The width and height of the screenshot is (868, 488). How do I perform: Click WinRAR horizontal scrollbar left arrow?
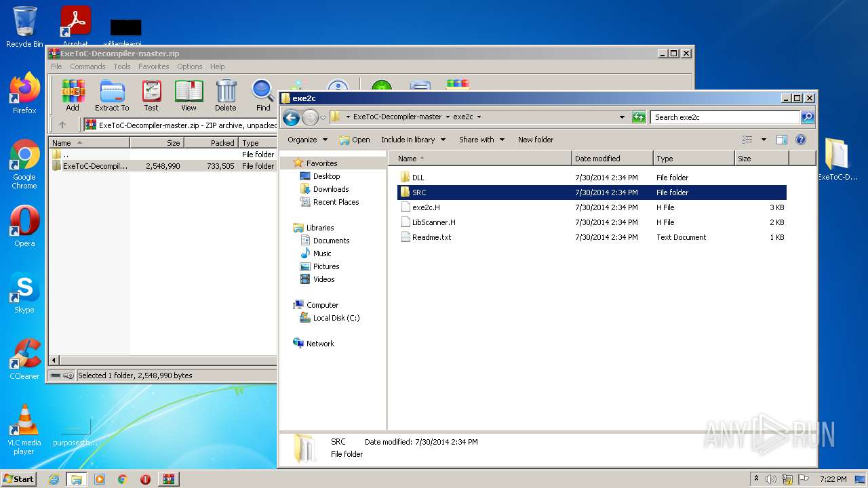(x=55, y=361)
